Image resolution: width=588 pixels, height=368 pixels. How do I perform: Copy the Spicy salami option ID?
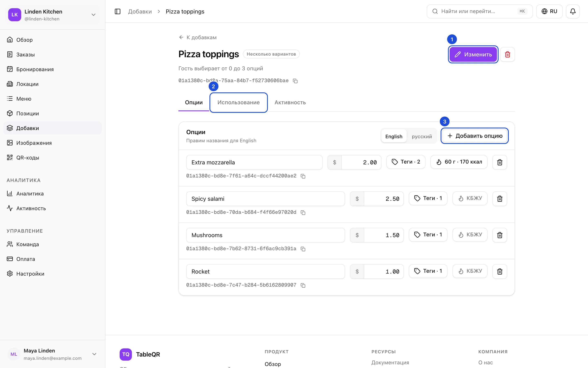303,212
